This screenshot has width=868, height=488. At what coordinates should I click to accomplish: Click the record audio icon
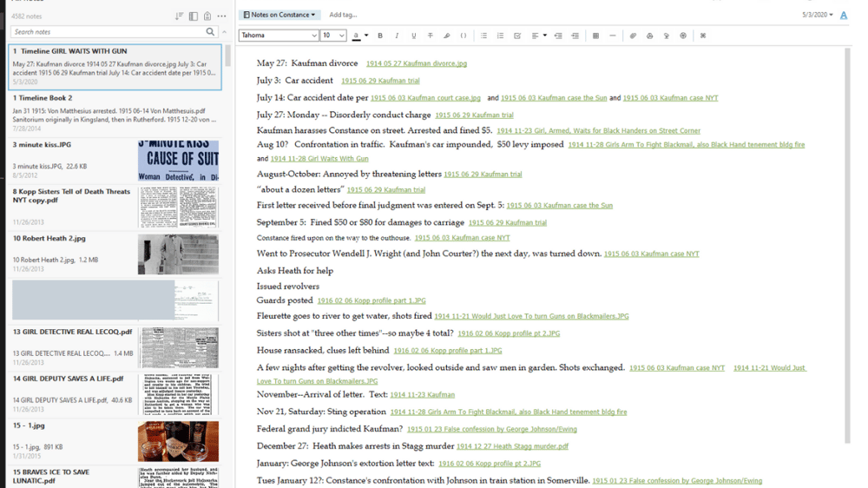click(667, 36)
